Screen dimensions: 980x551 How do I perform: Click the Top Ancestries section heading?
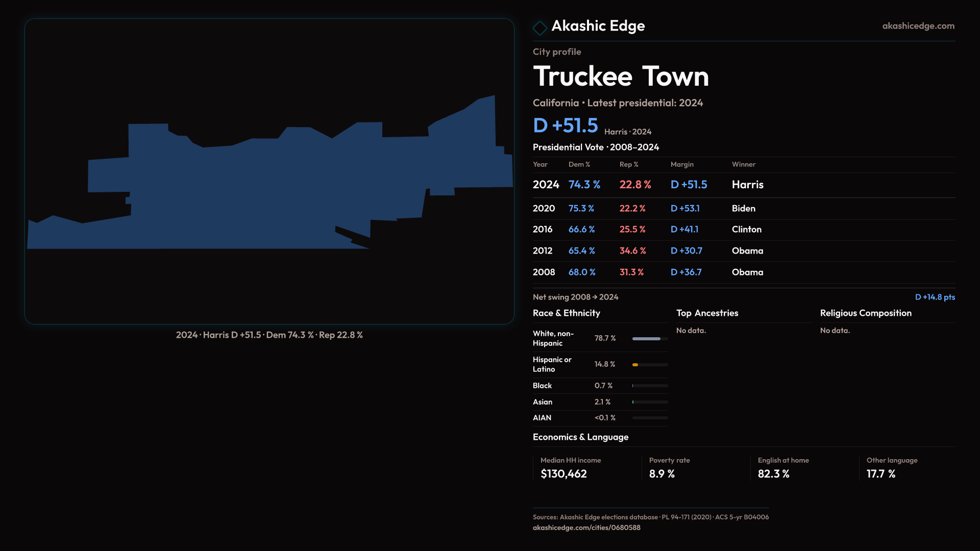click(x=707, y=313)
